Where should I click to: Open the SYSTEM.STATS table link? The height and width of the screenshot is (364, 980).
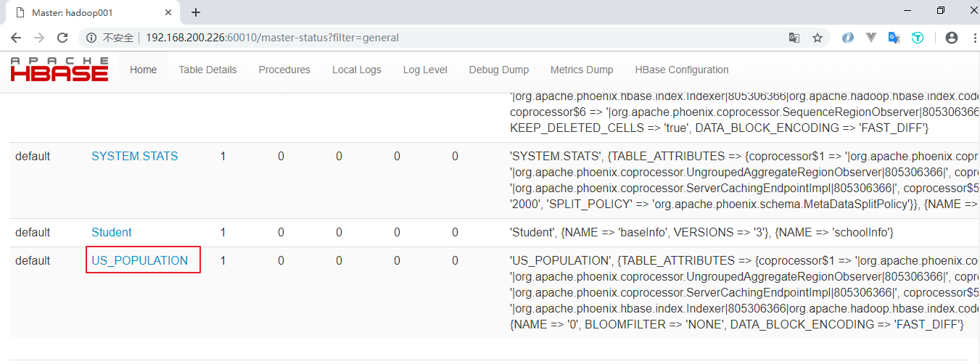[134, 156]
